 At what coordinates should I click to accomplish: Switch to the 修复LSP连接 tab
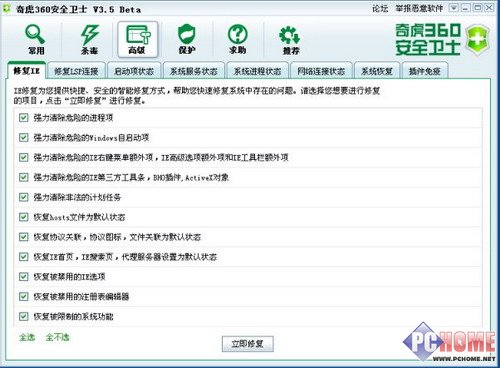pyautogui.click(x=76, y=71)
